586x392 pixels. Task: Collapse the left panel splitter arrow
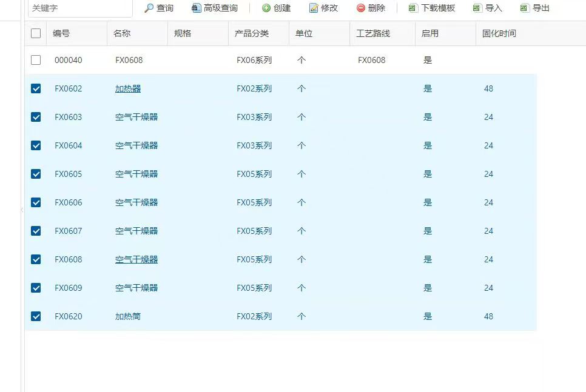coord(22,210)
